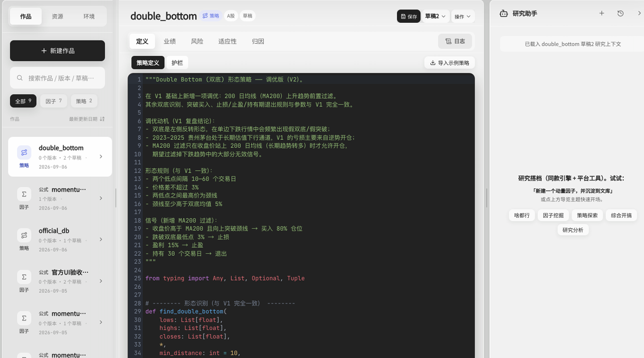
Task: Open research assistant history clock icon
Action: (621, 13)
